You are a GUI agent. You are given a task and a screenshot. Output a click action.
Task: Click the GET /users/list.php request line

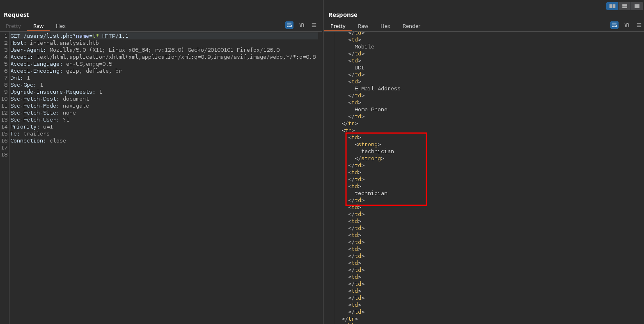69,36
